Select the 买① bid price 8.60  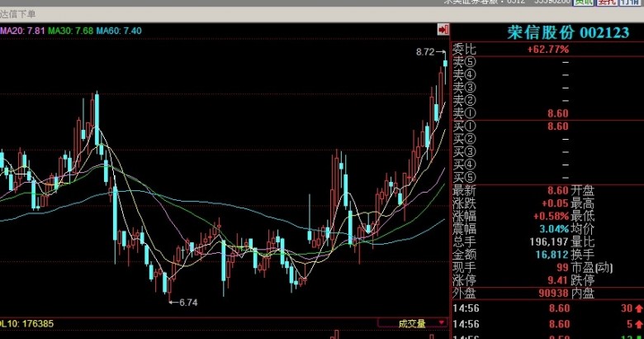pos(558,127)
